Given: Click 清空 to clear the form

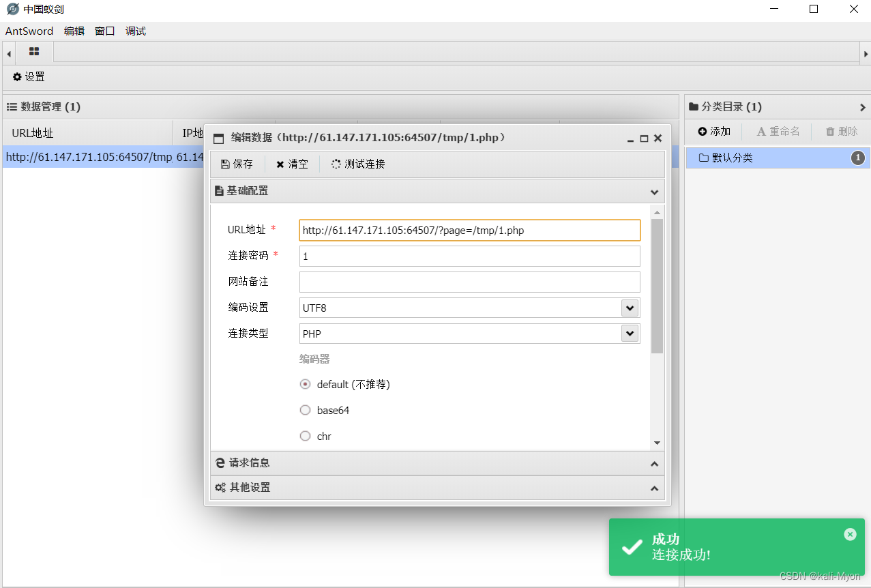Looking at the screenshot, I should point(293,164).
